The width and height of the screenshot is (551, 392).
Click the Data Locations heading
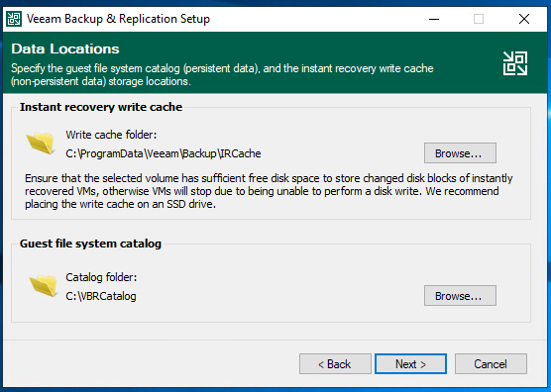point(65,49)
